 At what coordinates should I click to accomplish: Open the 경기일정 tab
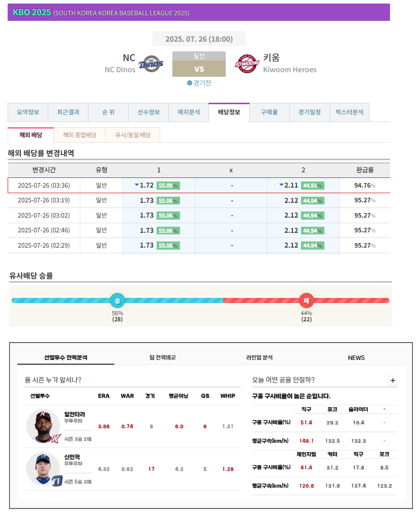pyautogui.click(x=309, y=112)
